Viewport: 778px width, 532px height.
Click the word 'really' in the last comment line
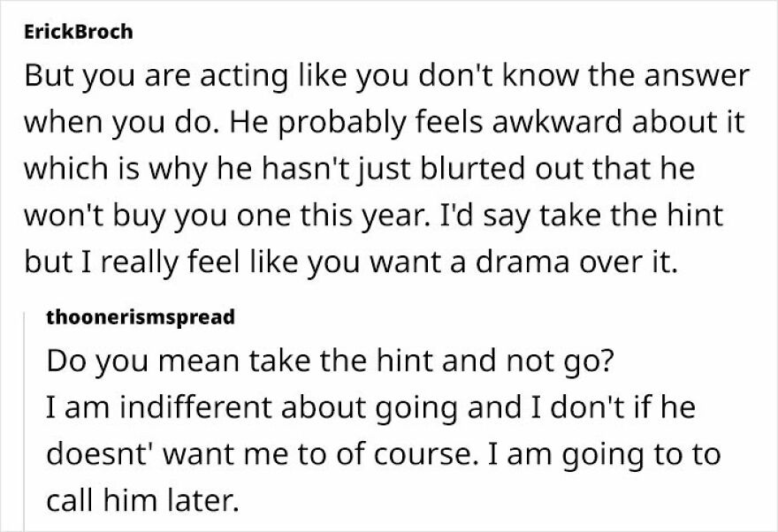pos(140,263)
